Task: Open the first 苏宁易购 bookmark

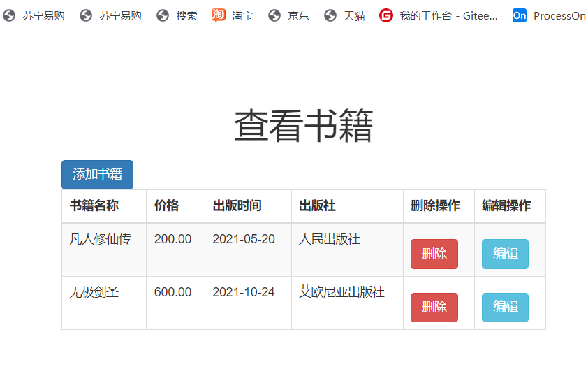Action: (34, 16)
